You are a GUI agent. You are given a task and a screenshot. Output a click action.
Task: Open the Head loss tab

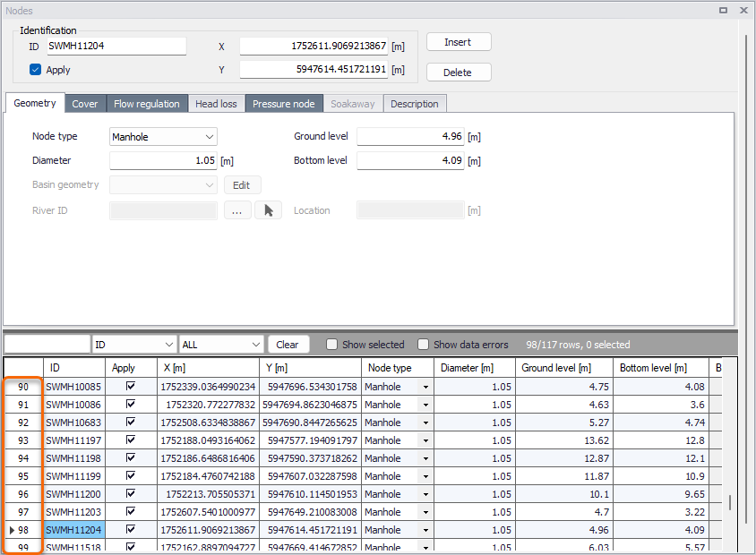coord(216,104)
